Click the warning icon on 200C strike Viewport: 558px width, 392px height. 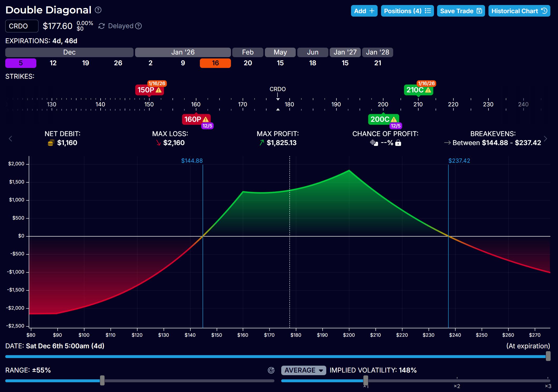(394, 120)
